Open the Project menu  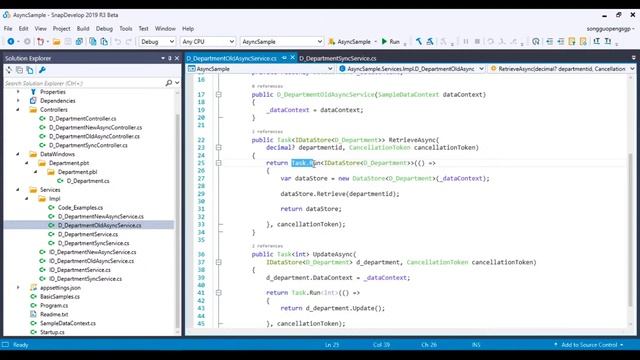61,29
